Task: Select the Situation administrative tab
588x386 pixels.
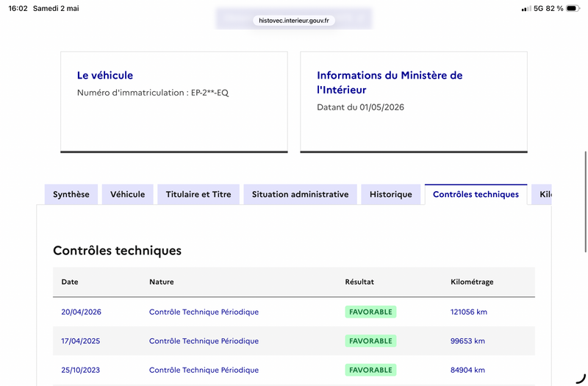Action: click(301, 194)
